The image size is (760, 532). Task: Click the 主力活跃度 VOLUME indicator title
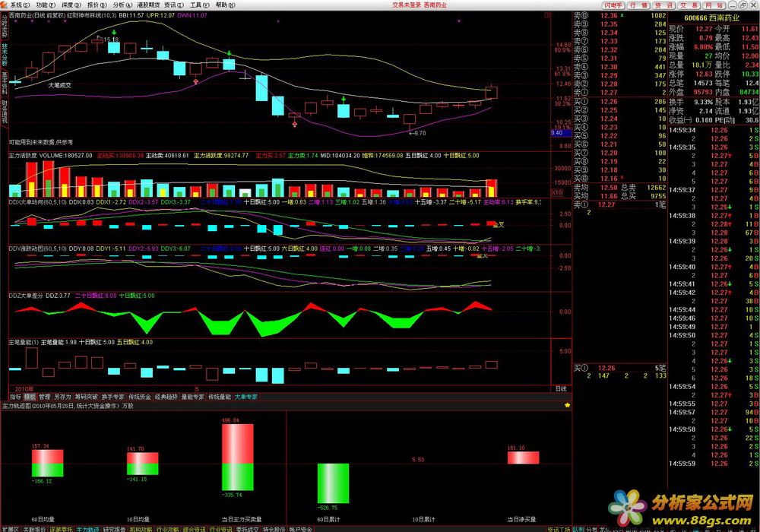pos(50,156)
